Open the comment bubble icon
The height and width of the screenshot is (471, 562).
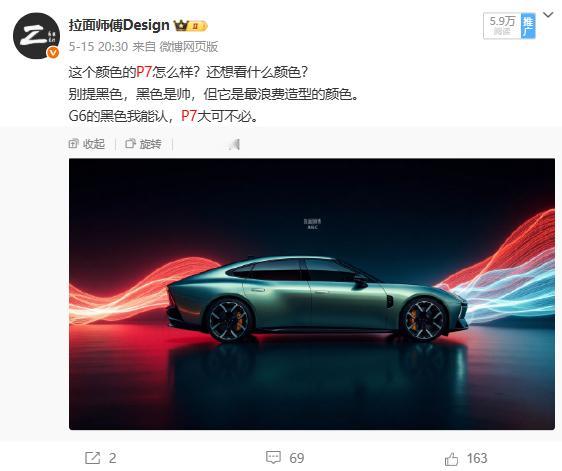click(x=273, y=457)
